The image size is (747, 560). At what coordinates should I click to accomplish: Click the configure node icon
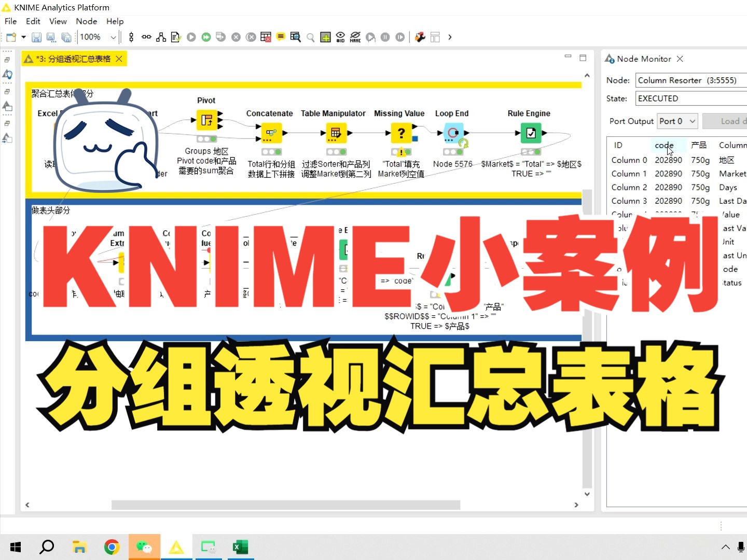pos(176,37)
